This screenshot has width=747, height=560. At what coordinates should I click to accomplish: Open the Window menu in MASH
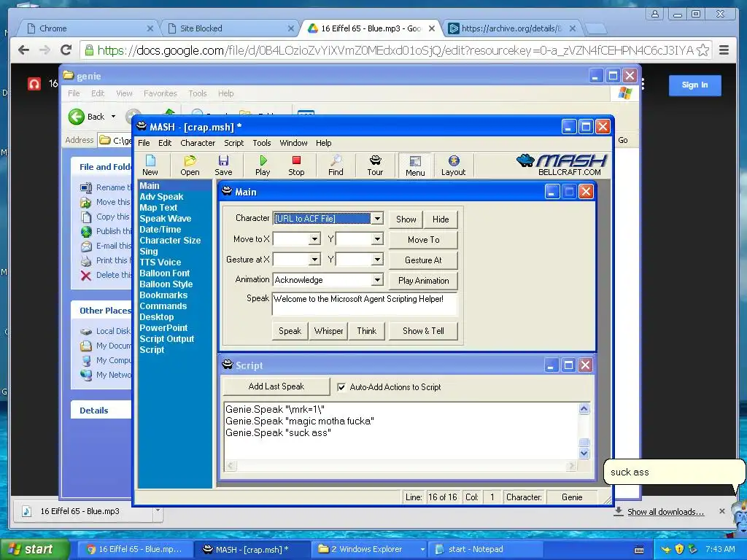pos(293,143)
